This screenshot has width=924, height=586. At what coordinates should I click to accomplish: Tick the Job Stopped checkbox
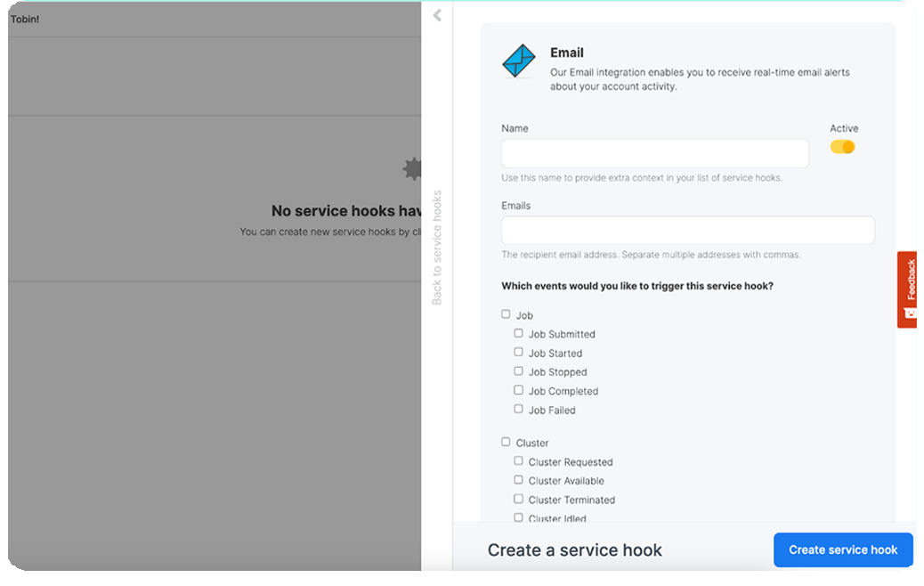[x=519, y=371]
